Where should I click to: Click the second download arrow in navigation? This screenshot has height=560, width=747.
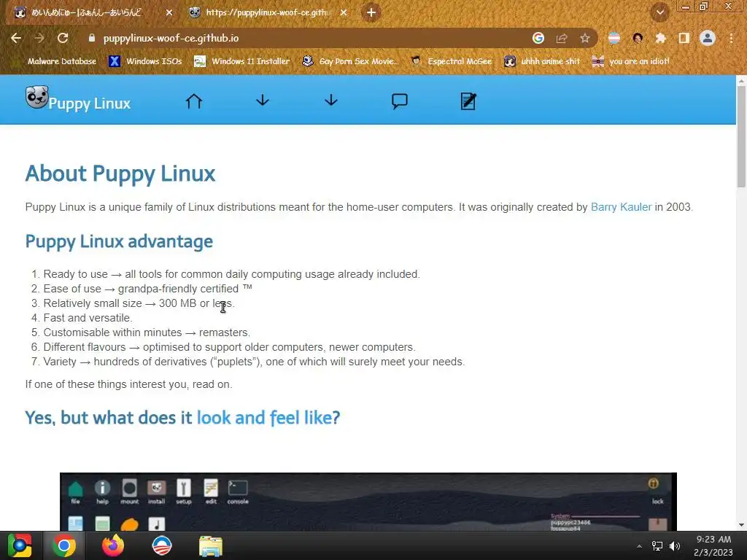[331, 101]
